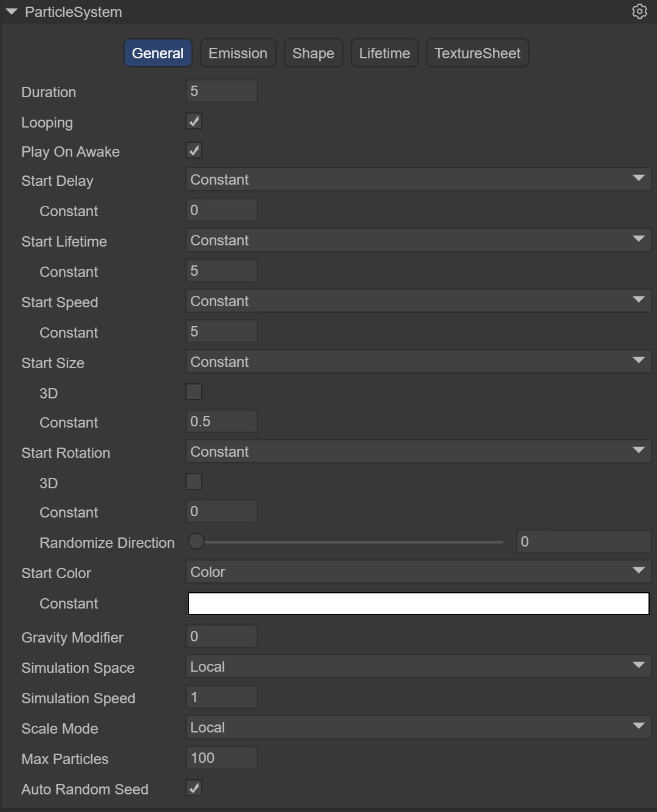Image resolution: width=657 pixels, height=812 pixels.
Task: Uncheck Play On Awake
Action: point(194,151)
